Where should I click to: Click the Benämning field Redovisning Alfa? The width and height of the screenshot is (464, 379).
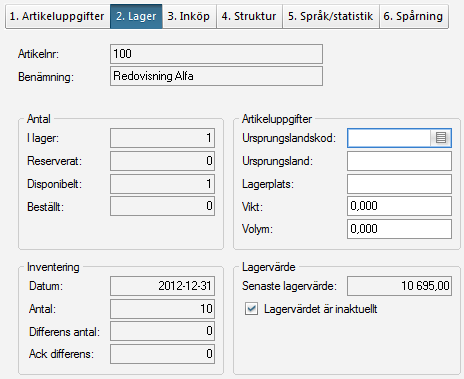[216, 76]
